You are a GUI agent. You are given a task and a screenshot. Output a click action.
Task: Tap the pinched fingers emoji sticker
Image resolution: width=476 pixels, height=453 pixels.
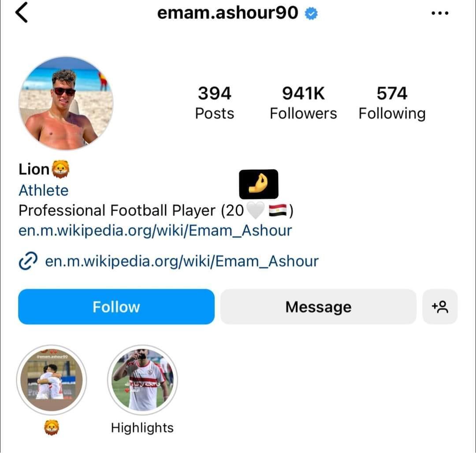click(258, 184)
